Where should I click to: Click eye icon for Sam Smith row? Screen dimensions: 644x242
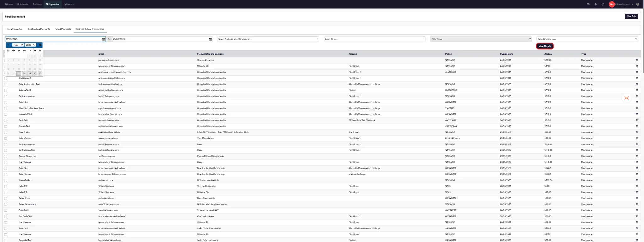(637, 210)
